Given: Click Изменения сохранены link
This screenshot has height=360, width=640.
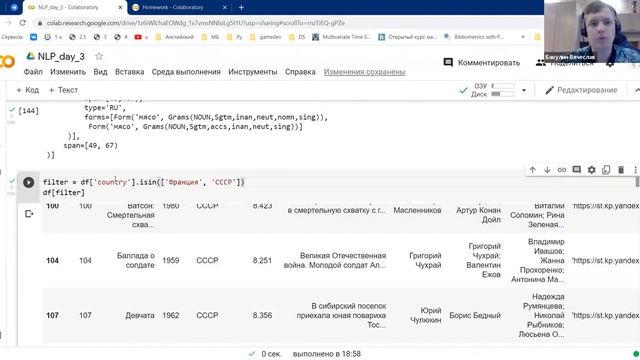Looking at the screenshot, I should point(364,72).
